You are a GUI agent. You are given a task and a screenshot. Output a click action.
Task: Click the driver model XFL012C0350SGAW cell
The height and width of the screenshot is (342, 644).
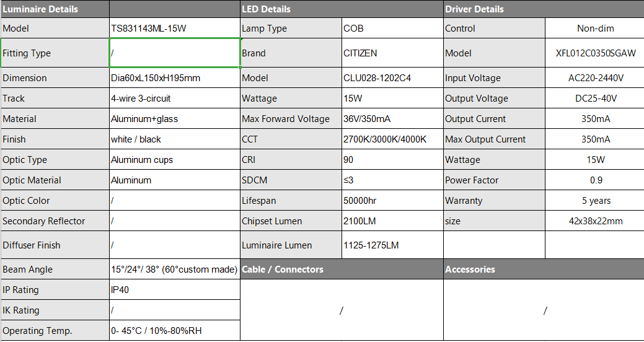tap(594, 53)
